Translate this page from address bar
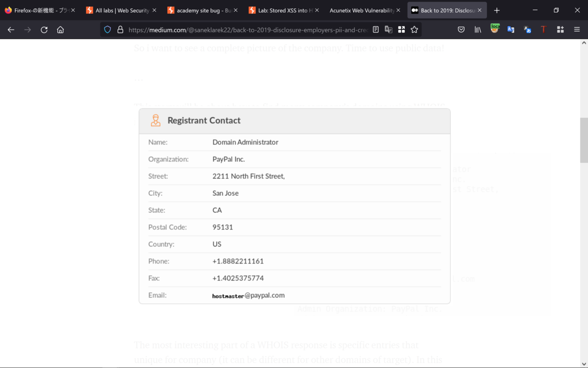 pyautogui.click(x=389, y=29)
